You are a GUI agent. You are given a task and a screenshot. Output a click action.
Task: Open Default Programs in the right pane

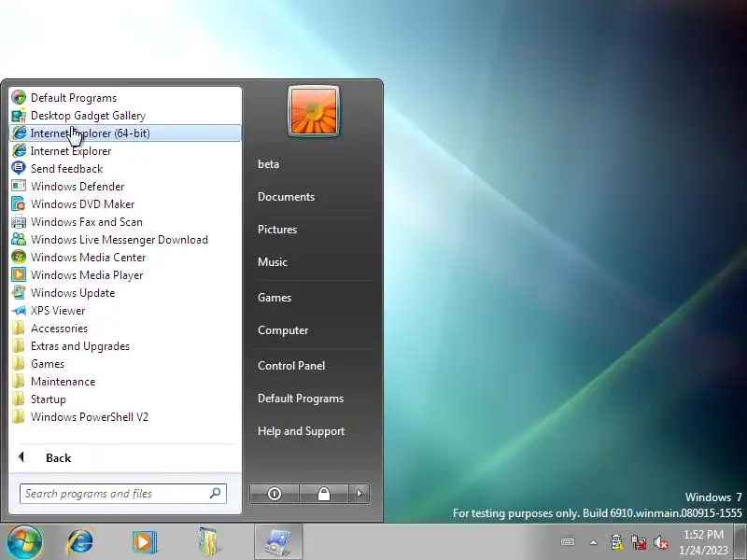point(313,399)
